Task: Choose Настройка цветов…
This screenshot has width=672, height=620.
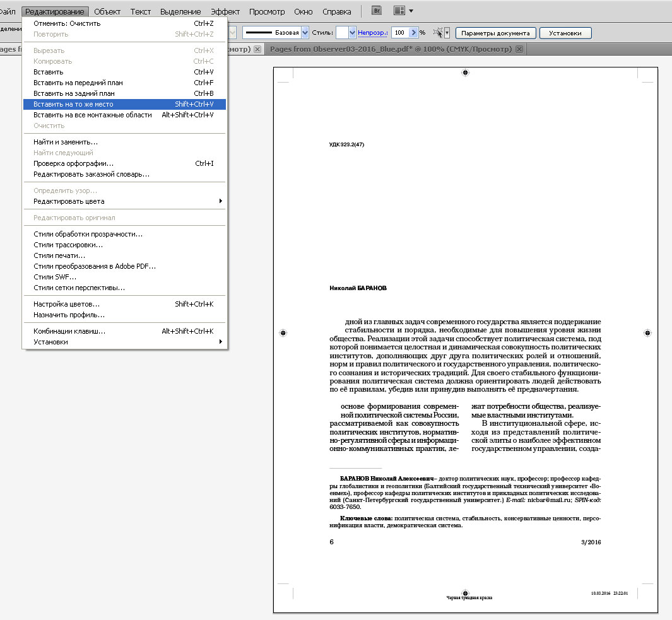Action: pos(124,304)
